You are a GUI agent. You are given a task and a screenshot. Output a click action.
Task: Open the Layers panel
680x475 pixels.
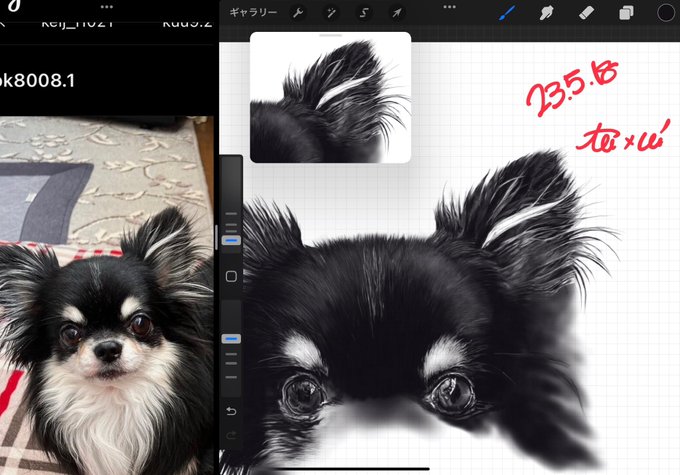pyautogui.click(x=626, y=13)
